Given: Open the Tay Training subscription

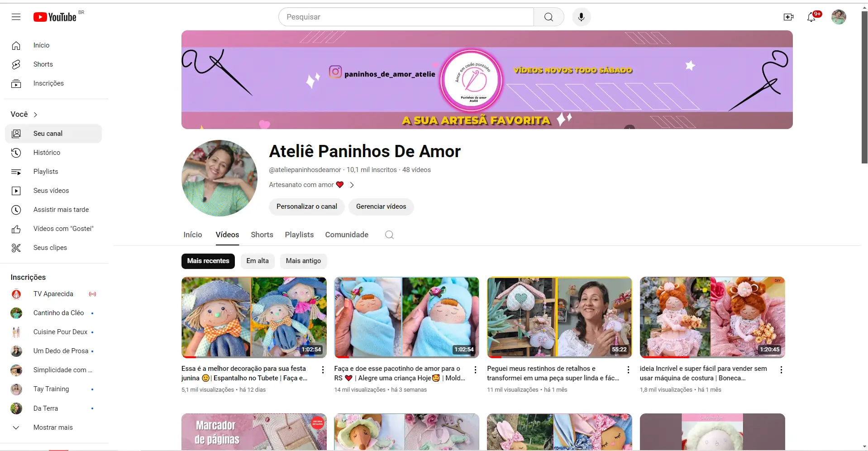Looking at the screenshot, I should 53,389.
